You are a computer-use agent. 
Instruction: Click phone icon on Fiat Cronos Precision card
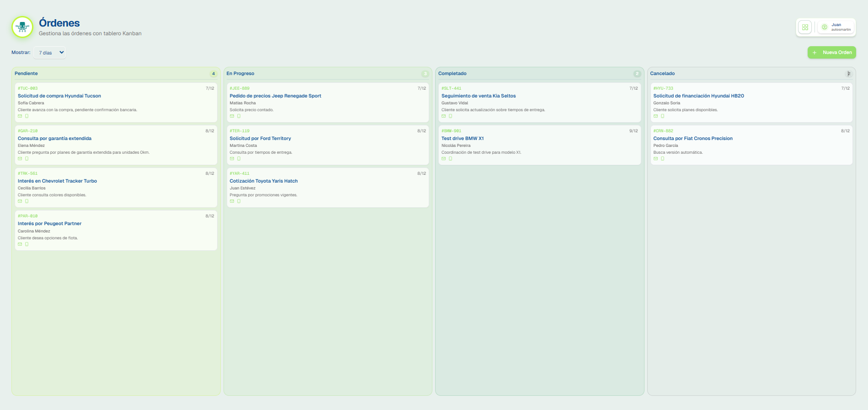pyautogui.click(x=662, y=159)
